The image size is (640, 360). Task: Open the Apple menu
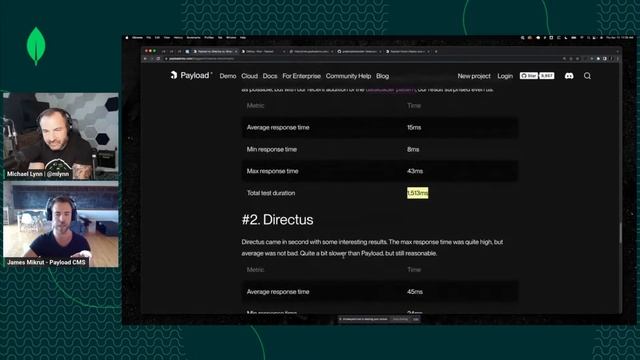(127, 38)
